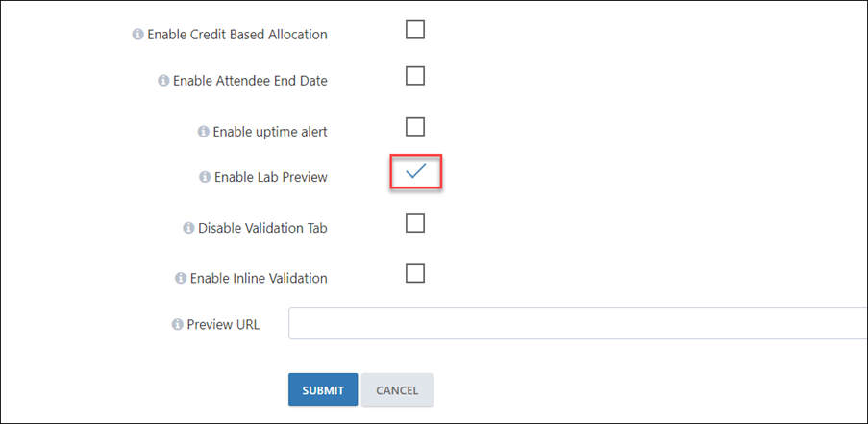Click info icon next to Enable uptime alert
This screenshot has height=424, width=868.
tap(203, 132)
